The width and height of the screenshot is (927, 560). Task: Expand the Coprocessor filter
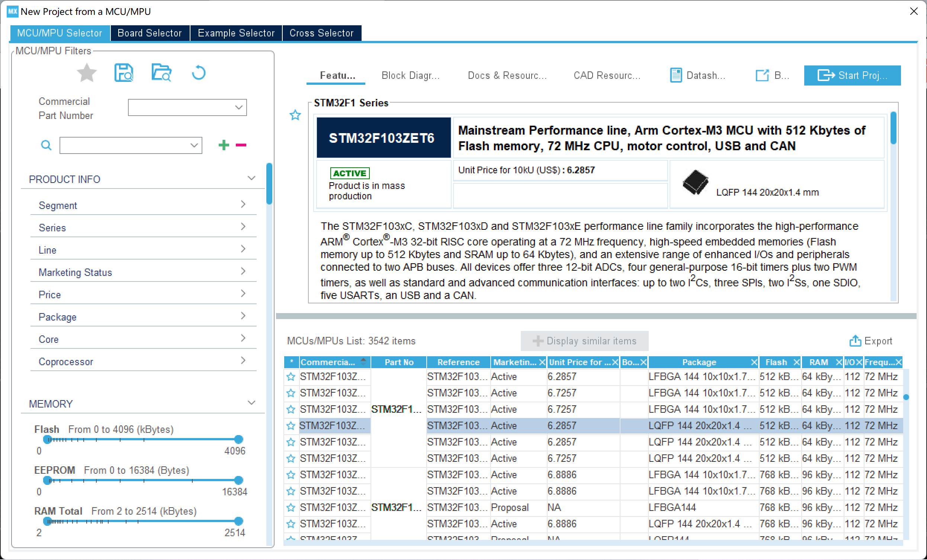(x=243, y=360)
